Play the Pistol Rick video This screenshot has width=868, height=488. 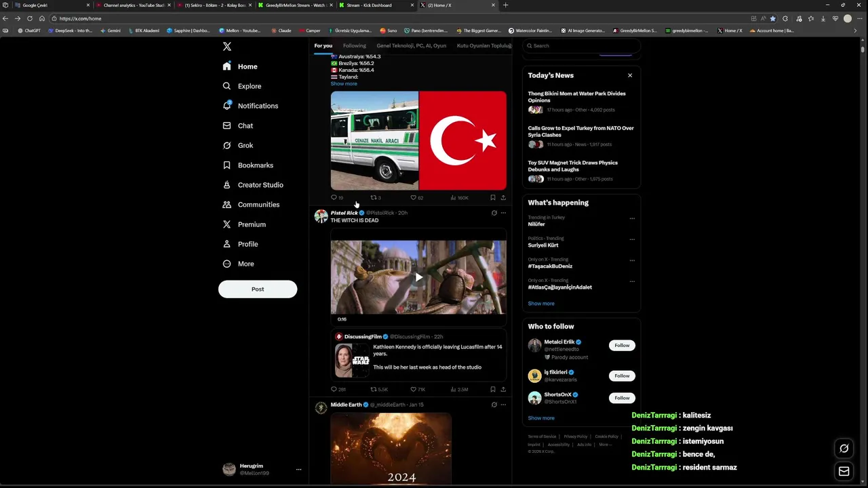pyautogui.click(x=418, y=277)
